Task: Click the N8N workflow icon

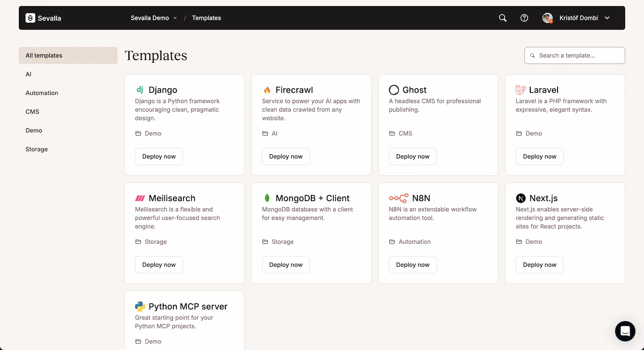Action: (399, 198)
